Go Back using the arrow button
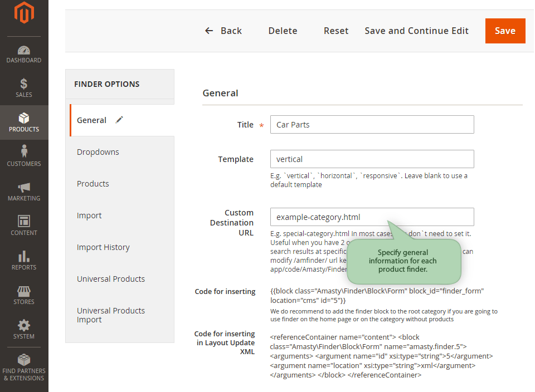 223,31
